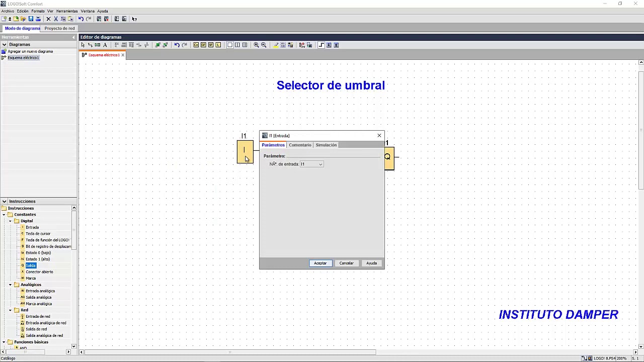The height and width of the screenshot is (362, 644).
Task: Select Entrada in the instruction tree
Action: (x=32, y=227)
